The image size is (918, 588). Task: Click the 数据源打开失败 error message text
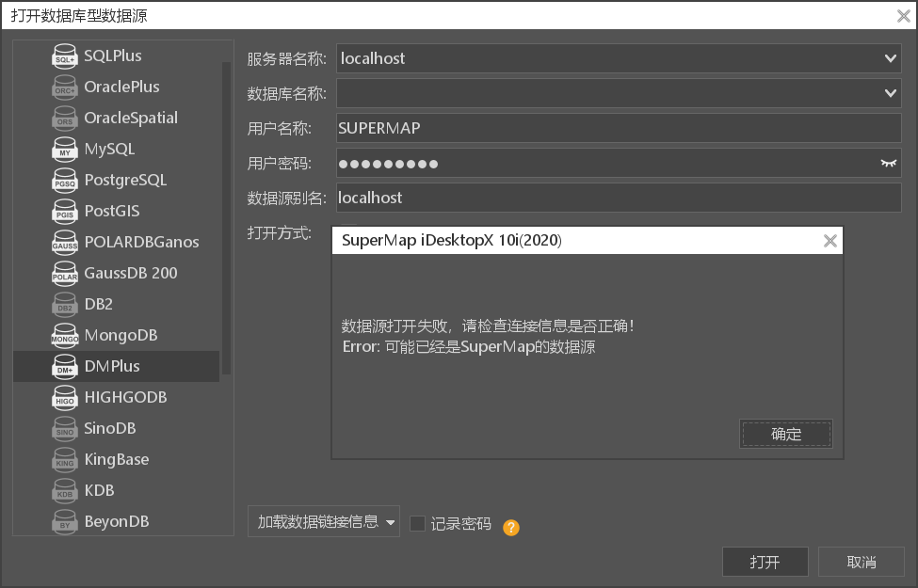coord(489,326)
